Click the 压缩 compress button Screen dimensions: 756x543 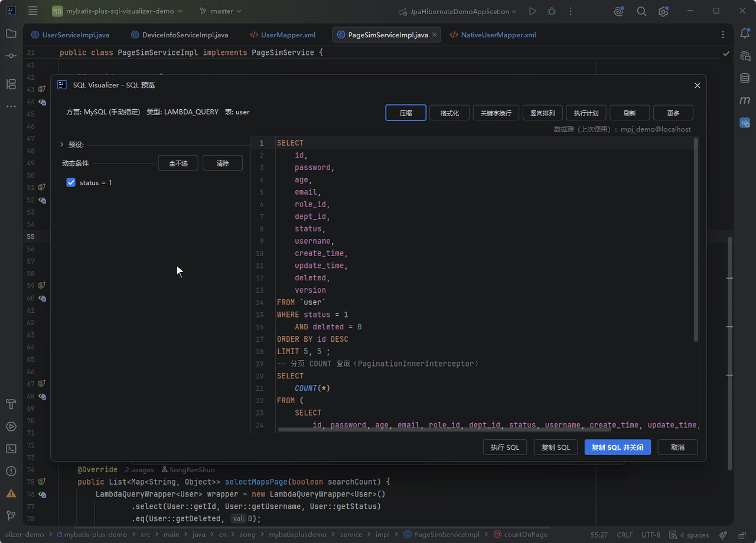(406, 113)
